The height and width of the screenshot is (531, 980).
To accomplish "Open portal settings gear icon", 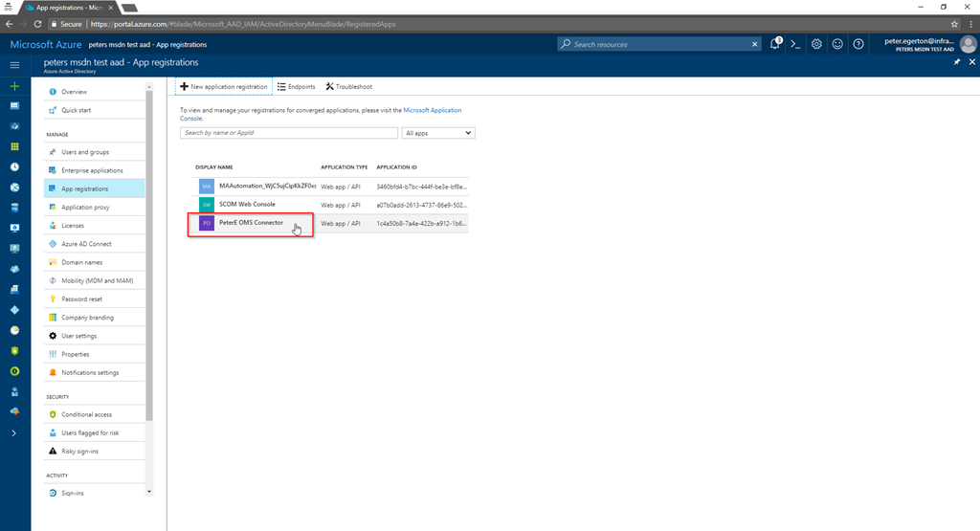I will click(x=816, y=44).
